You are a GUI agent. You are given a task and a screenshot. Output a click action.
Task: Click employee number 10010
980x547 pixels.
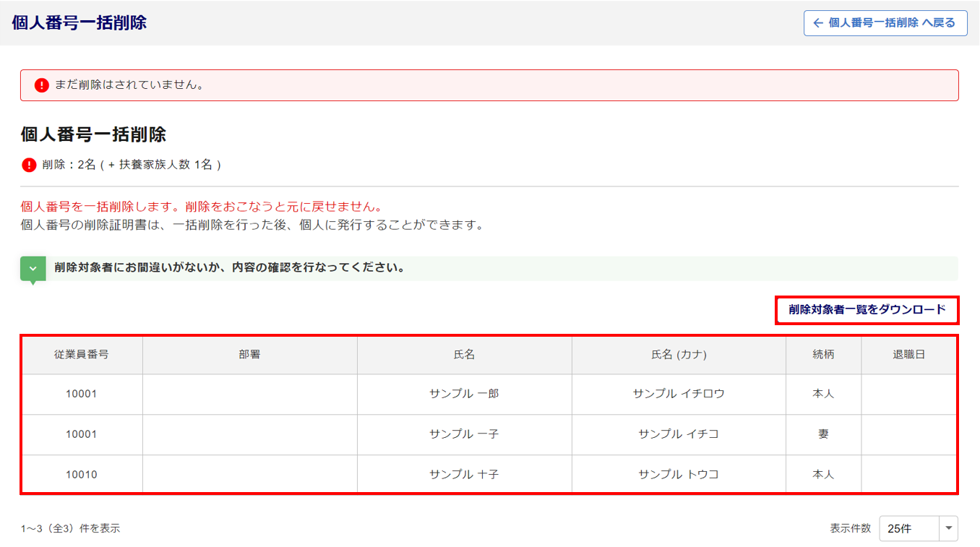pyautogui.click(x=82, y=475)
